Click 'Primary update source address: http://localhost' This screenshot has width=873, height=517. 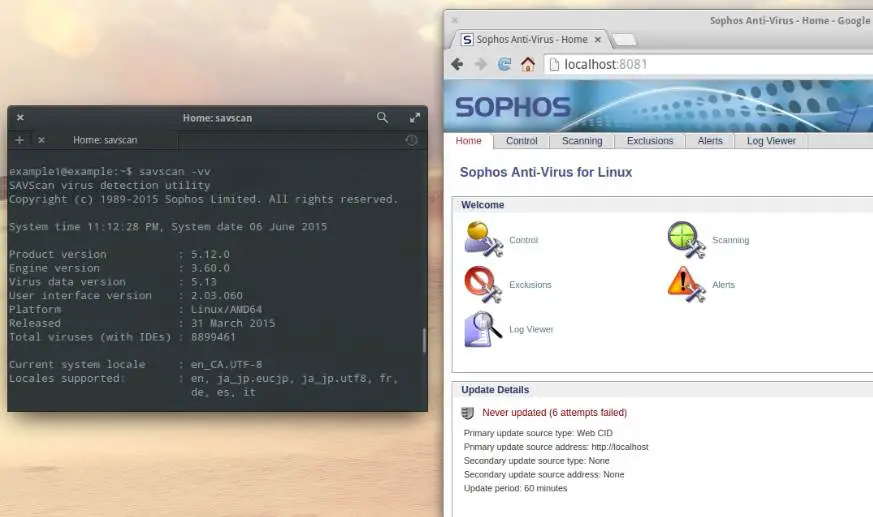pyautogui.click(x=556, y=447)
